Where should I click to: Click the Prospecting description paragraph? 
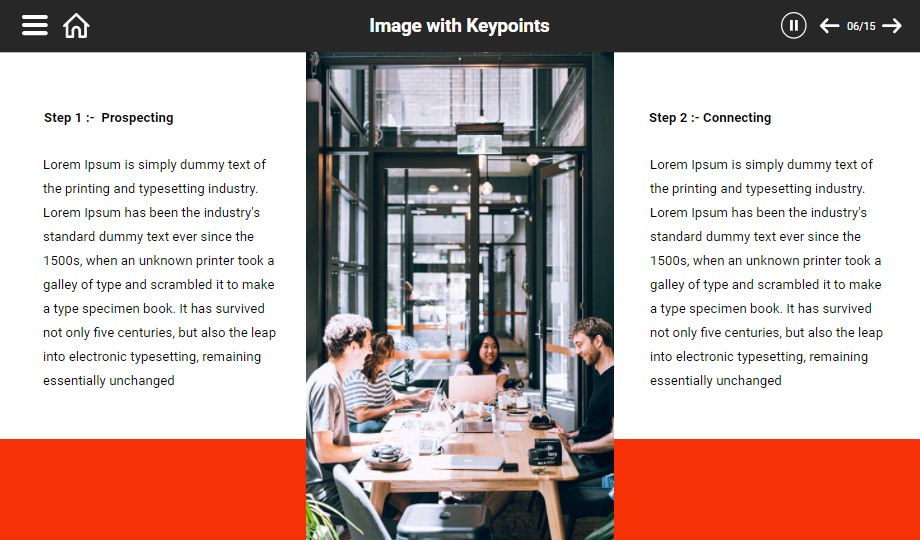159,272
